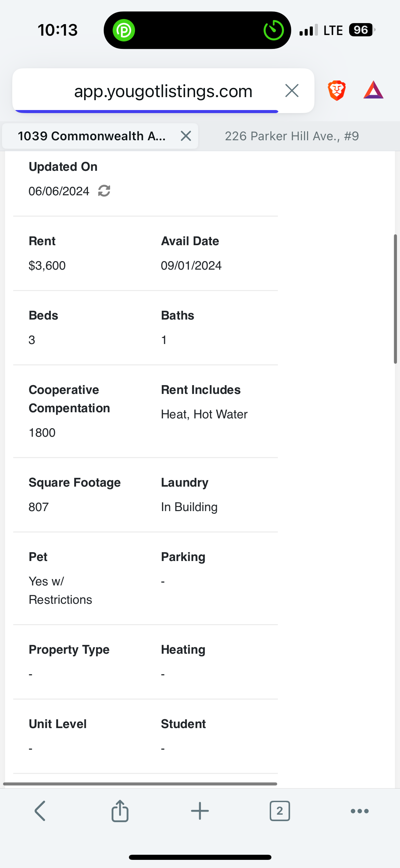Close the 1039 Commonwealth tab
This screenshot has width=400, height=868.
point(186,136)
